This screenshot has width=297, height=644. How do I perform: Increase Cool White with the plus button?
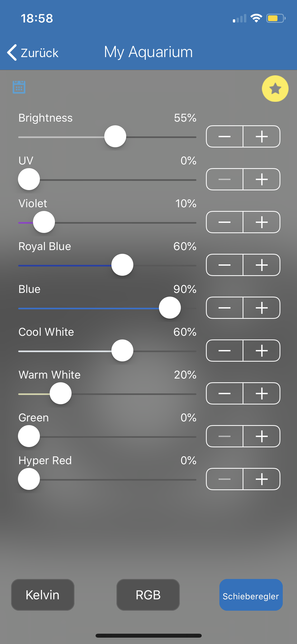pyautogui.click(x=261, y=351)
